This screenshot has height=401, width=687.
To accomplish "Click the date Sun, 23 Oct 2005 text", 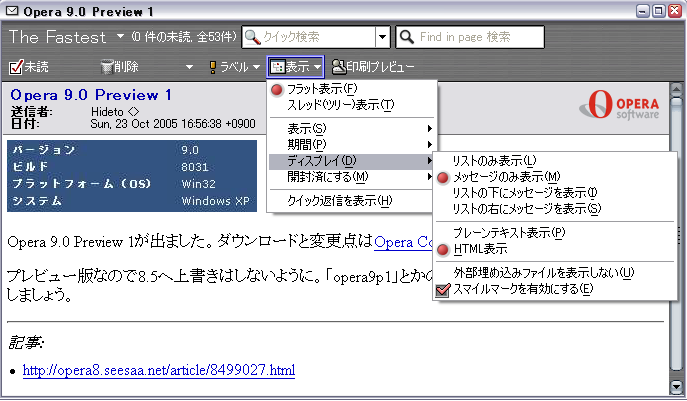I will 173,124.
